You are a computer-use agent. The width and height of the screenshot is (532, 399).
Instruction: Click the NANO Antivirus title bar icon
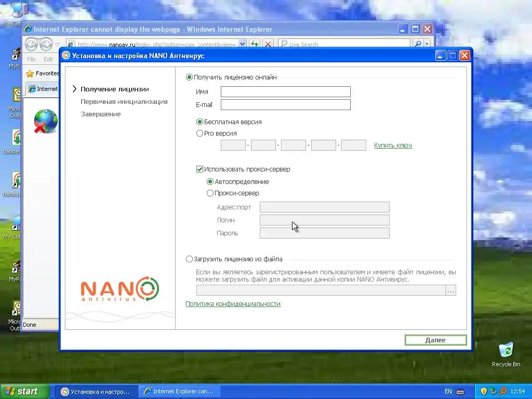pyautogui.click(x=66, y=55)
